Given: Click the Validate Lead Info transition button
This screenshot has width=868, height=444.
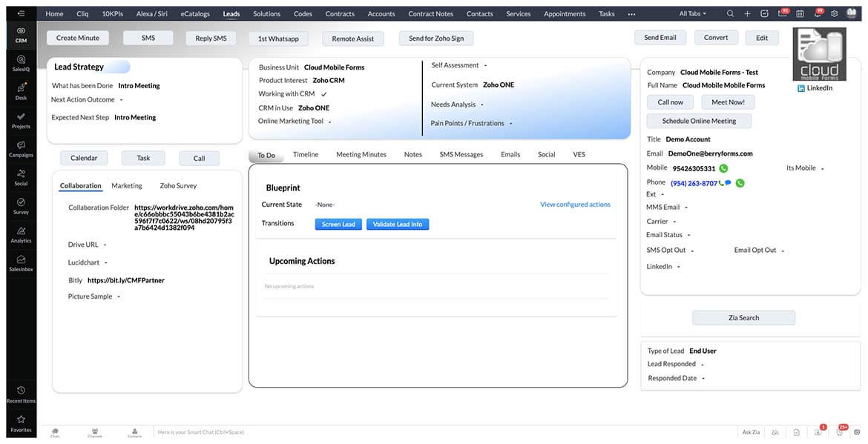Looking at the screenshot, I should [398, 224].
